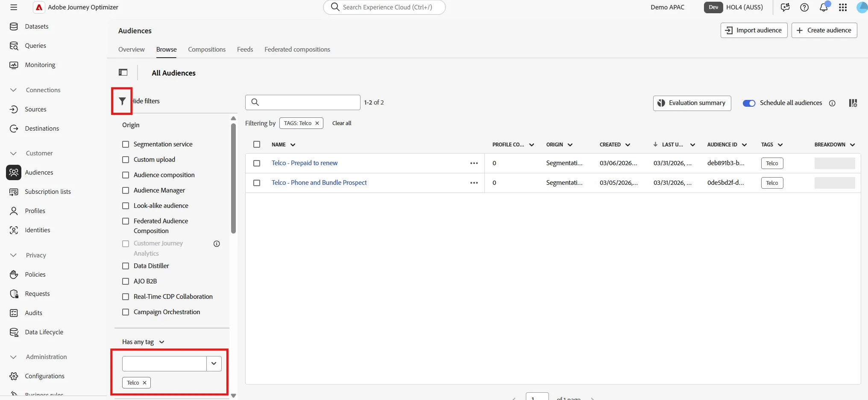Remove the TAGS: Telco filter chip
This screenshot has width=868, height=400.
tap(317, 123)
